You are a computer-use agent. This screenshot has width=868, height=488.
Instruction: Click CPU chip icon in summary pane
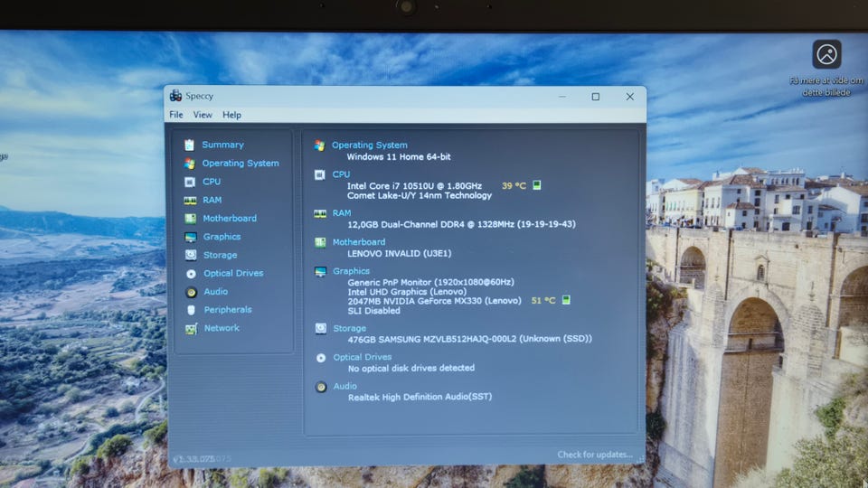[x=319, y=174]
